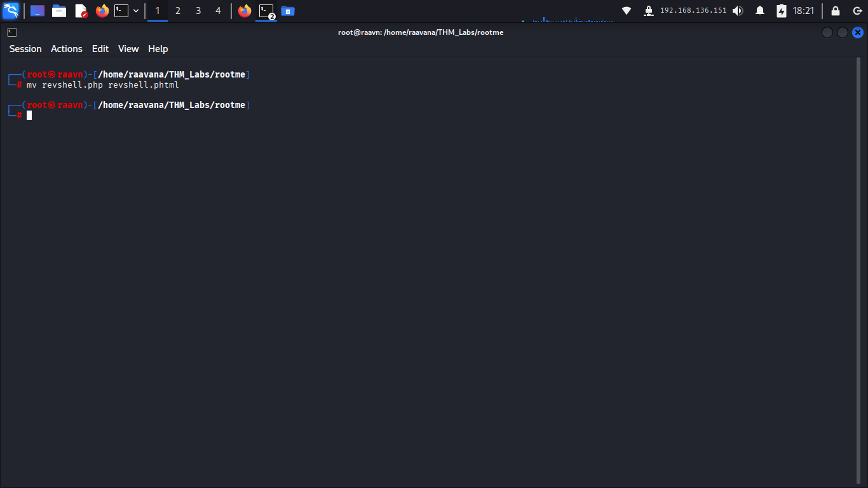Open terminal emulator launcher in panel
The height and width of the screenshot is (488, 868).
pyautogui.click(x=121, y=11)
